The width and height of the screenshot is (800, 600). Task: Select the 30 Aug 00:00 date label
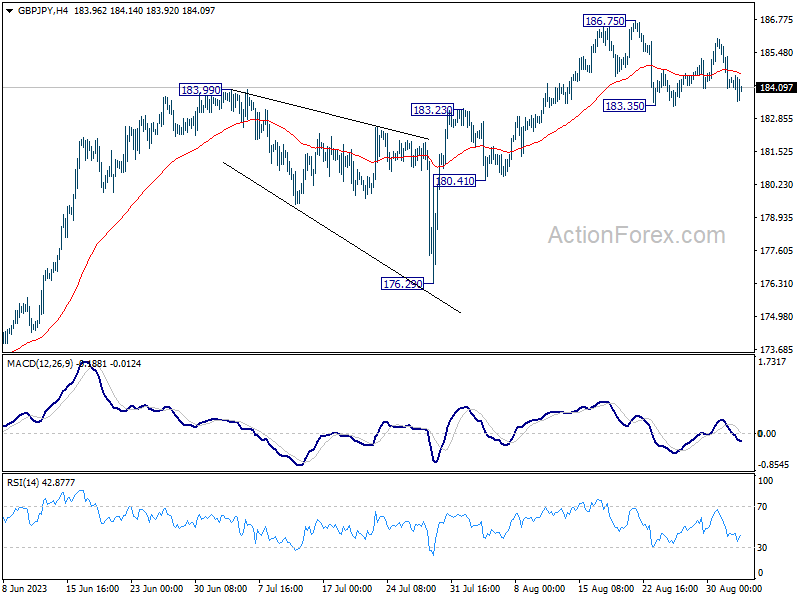coord(734,589)
